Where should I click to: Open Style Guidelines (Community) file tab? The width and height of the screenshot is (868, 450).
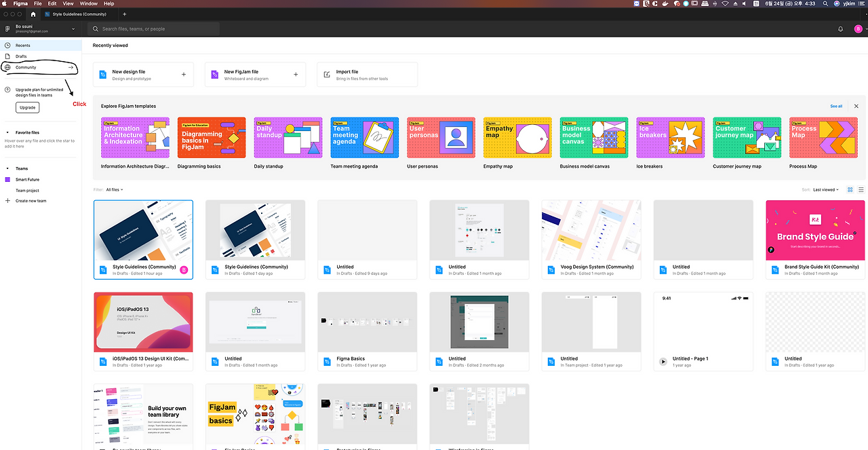(80, 14)
